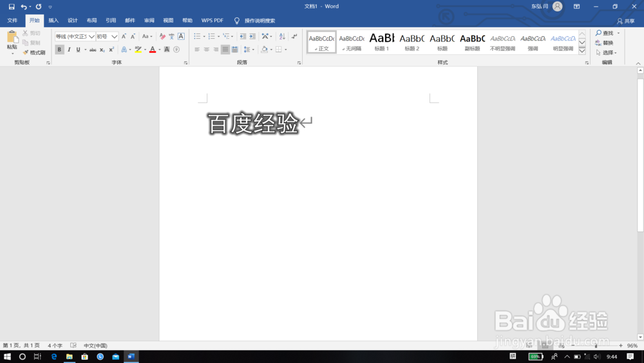Align text to the left

197,50
